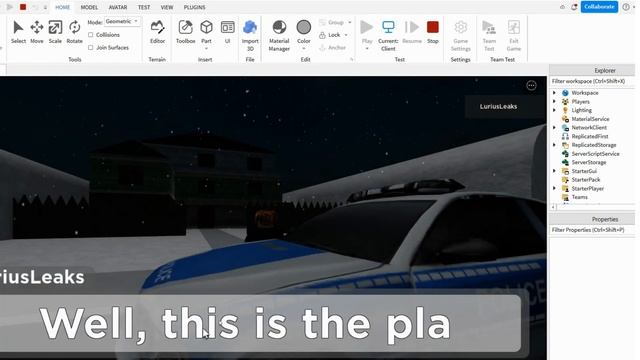Expand the Players node
Screen dimensions: 640x360
[554, 102]
